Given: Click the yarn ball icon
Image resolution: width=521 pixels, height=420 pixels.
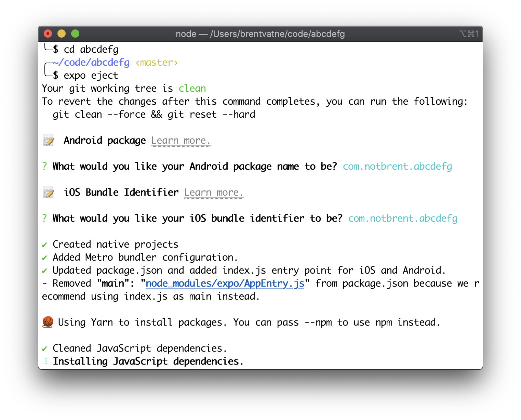Looking at the screenshot, I should click(x=48, y=322).
